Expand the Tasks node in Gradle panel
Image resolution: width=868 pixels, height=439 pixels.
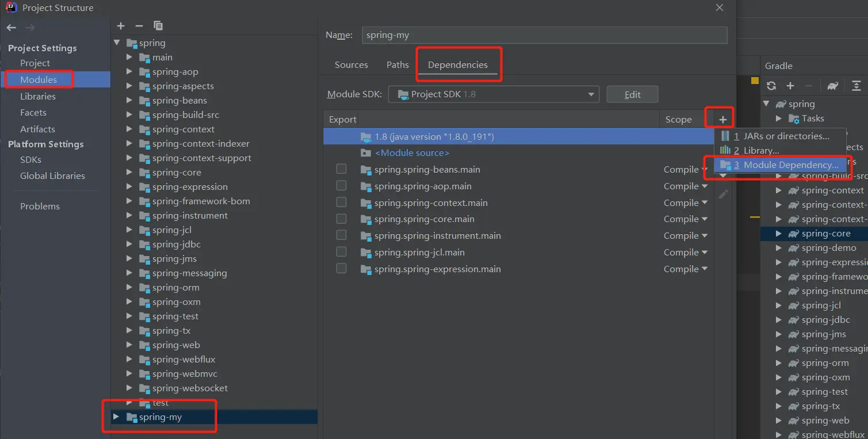pyautogui.click(x=779, y=119)
